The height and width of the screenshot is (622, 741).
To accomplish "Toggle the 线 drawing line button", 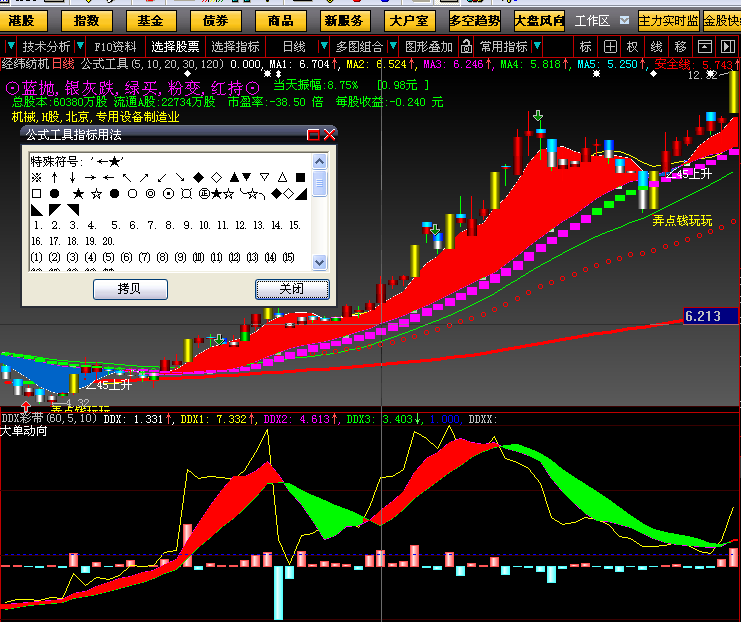I will pos(656,47).
